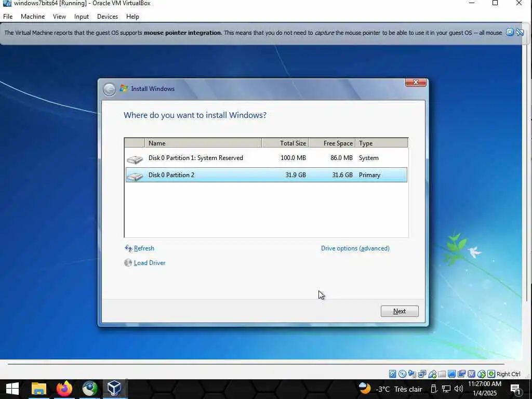
Task: Open the Machine menu
Action: point(33,16)
